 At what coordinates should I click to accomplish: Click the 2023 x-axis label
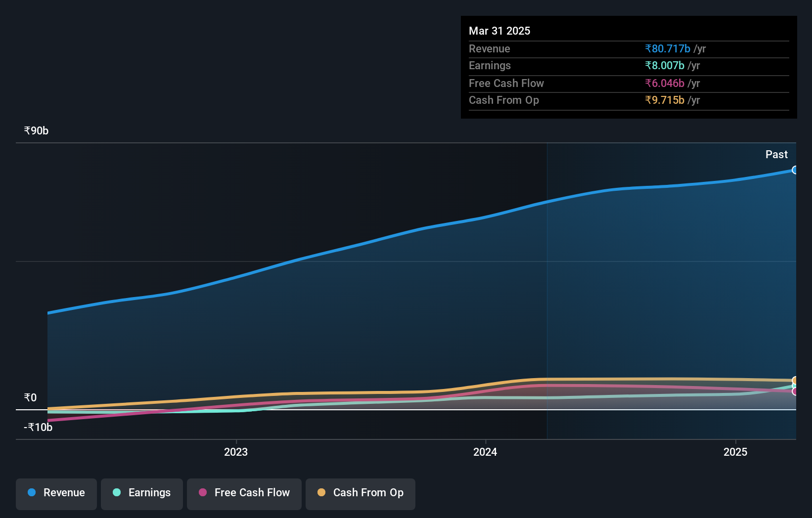[236, 452]
